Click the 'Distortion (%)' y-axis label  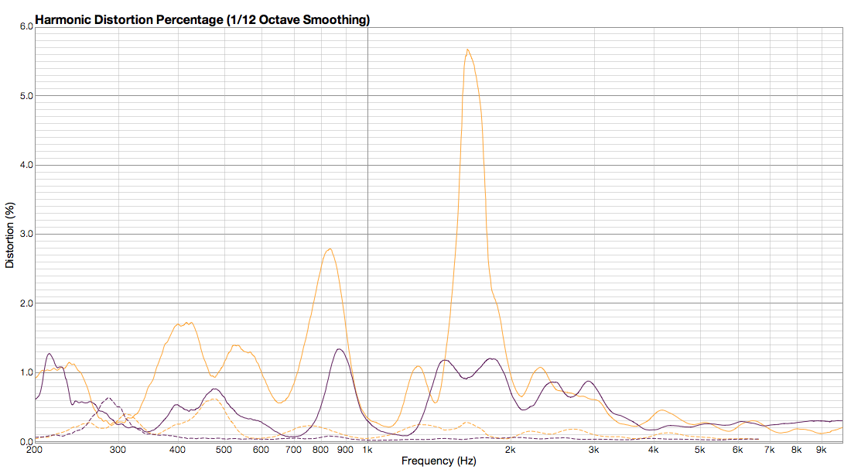pos(9,235)
